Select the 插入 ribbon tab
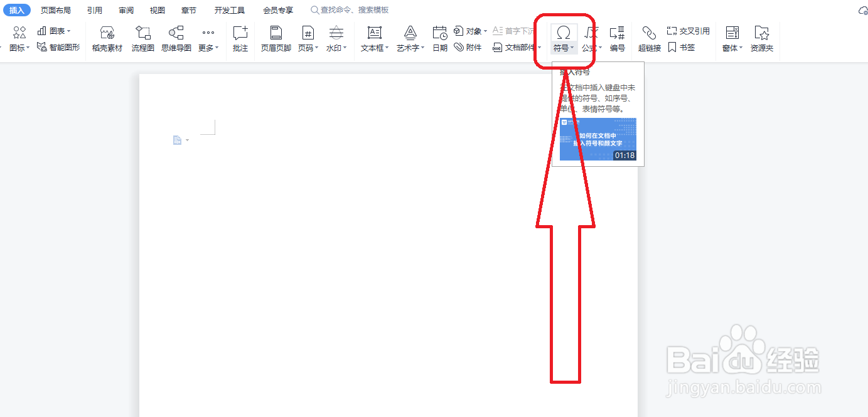Screen dimensions: 868x417 [x=17, y=10]
